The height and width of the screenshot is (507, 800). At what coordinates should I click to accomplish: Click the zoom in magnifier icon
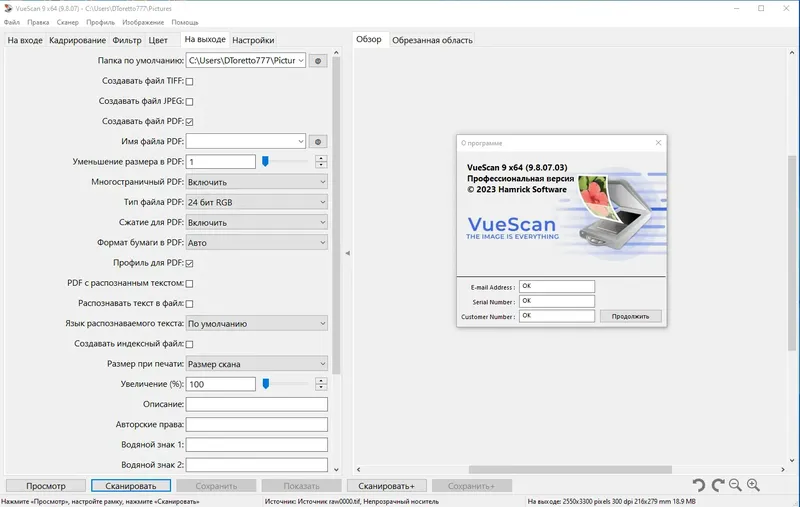[753, 485]
